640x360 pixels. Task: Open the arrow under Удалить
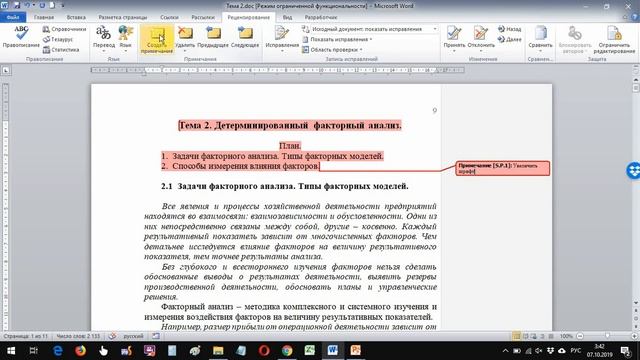pyautogui.click(x=185, y=51)
